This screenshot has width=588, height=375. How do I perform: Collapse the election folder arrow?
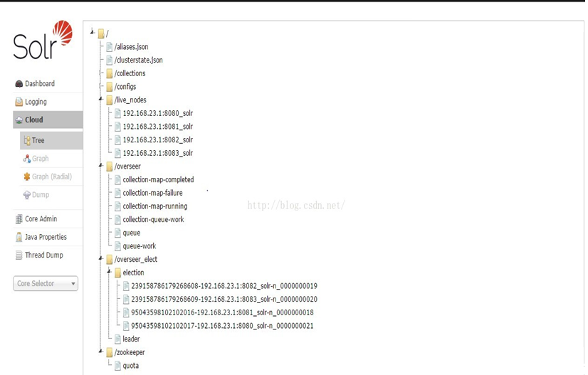[x=109, y=272]
